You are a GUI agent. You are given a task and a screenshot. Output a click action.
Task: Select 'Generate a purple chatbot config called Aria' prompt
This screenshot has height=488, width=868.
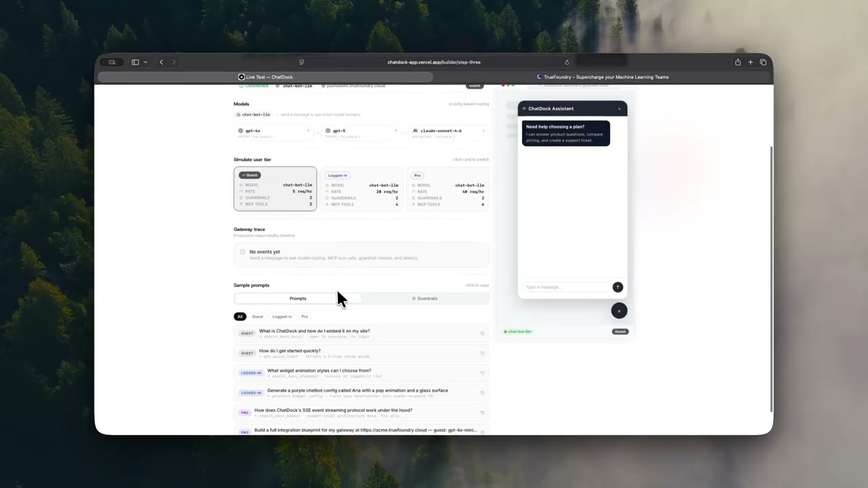pyautogui.click(x=361, y=392)
